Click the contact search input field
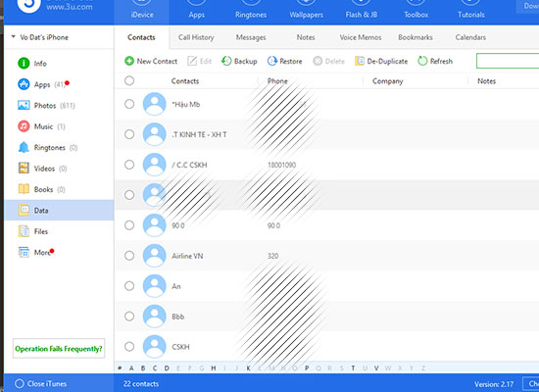The image size is (539, 392). pos(508,61)
